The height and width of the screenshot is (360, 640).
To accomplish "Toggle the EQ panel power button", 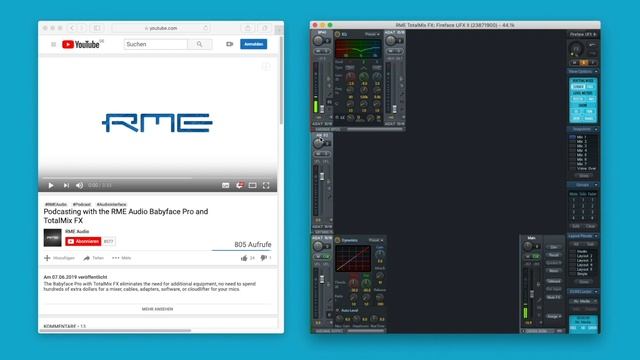I will pyautogui.click(x=338, y=34).
